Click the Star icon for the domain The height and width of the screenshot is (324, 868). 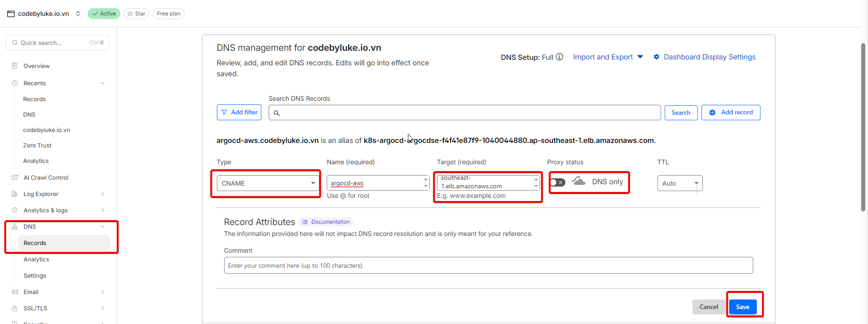coord(131,14)
